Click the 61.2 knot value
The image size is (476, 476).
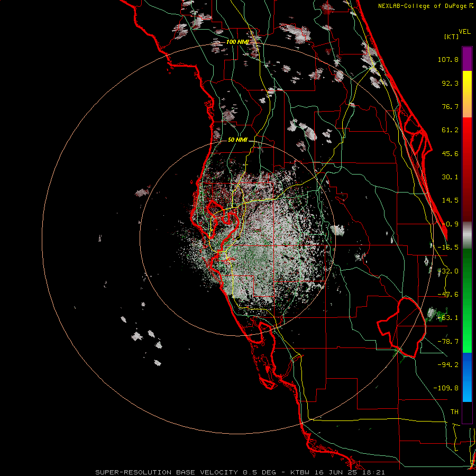(450, 130)
